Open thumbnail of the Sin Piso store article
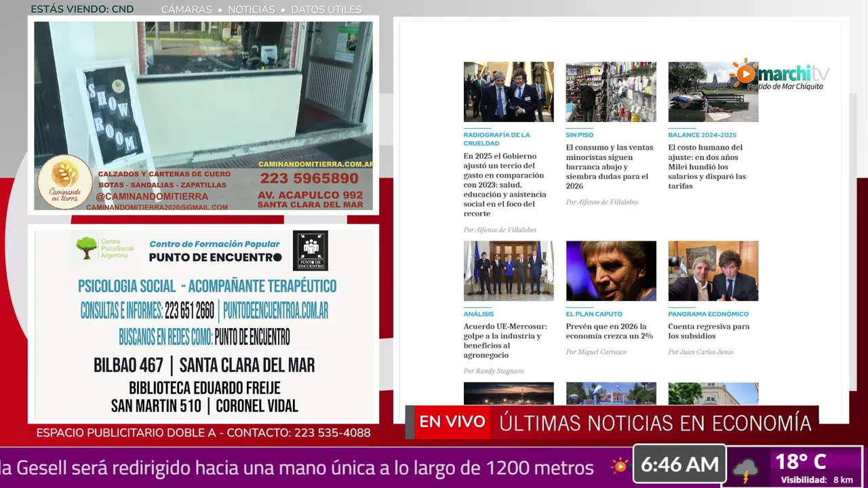Screen dimensions: 868x488 611,91
